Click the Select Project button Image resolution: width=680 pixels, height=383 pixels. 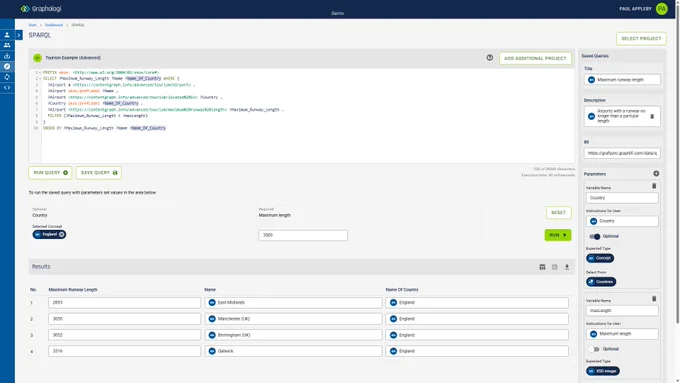click(x=641, y=39)
